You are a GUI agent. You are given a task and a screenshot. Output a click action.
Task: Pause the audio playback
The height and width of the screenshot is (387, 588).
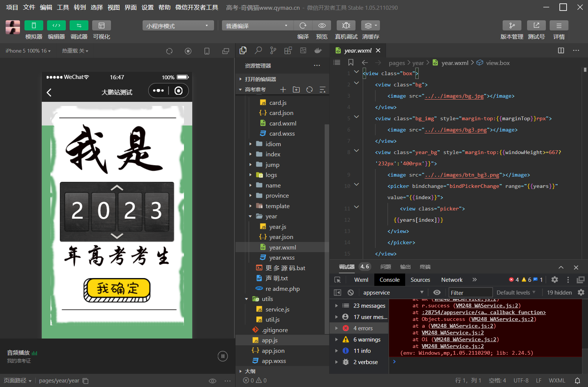[223, 356]
